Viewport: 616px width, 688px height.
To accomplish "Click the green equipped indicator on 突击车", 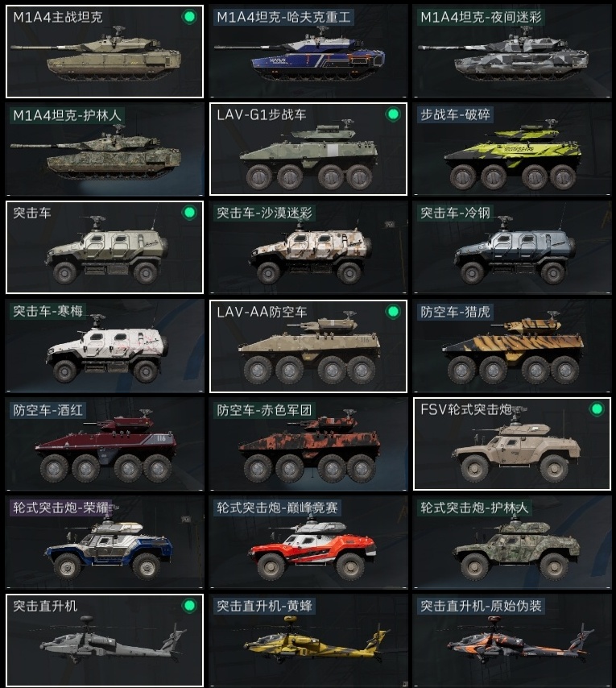I will coord(189,213).
